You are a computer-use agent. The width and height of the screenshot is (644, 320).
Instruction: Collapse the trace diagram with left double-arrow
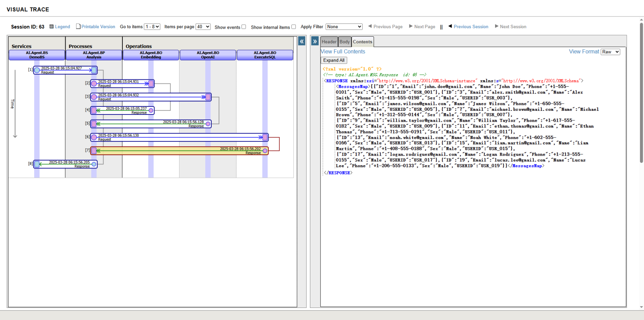pos(301,42)
